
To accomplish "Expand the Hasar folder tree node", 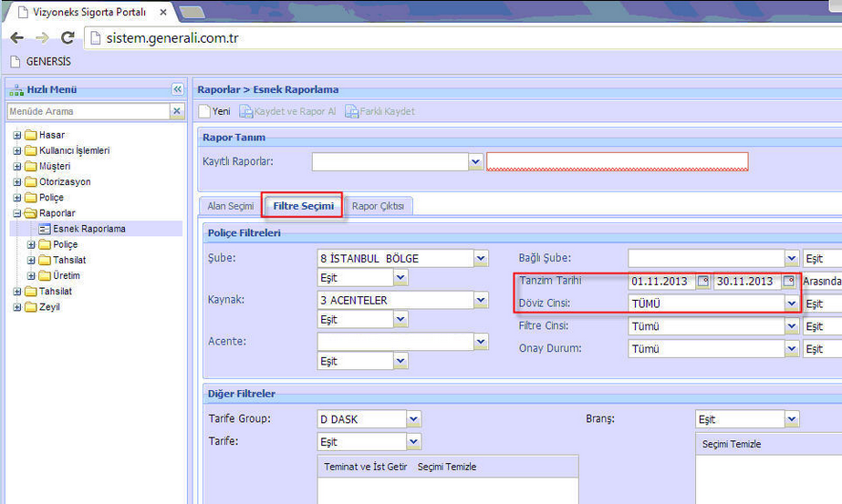I will click(x=17, y=135).
